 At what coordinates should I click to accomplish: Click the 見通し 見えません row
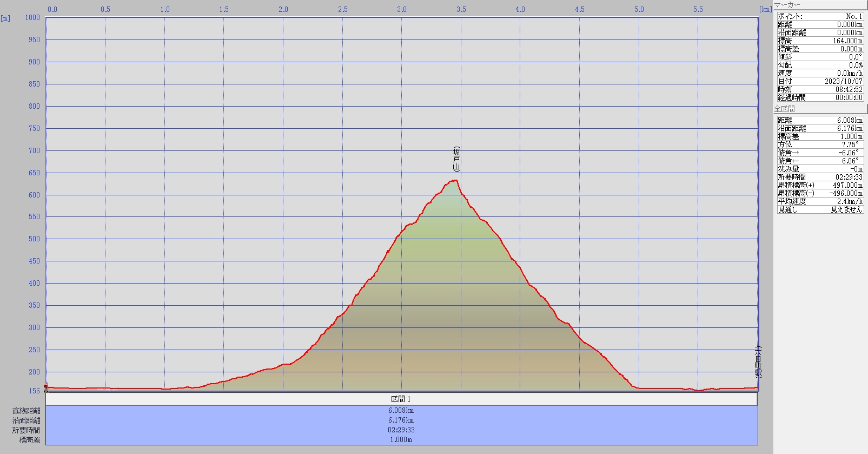coord(820,209)
